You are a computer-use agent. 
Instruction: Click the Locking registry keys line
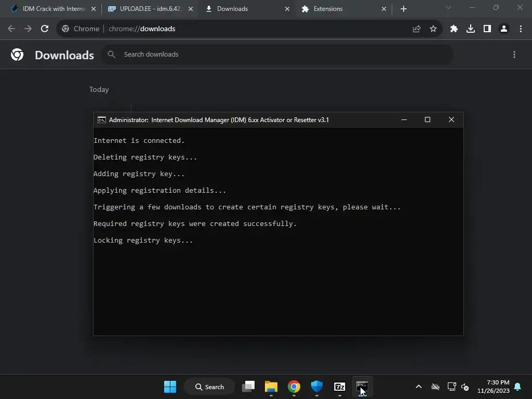143,240
